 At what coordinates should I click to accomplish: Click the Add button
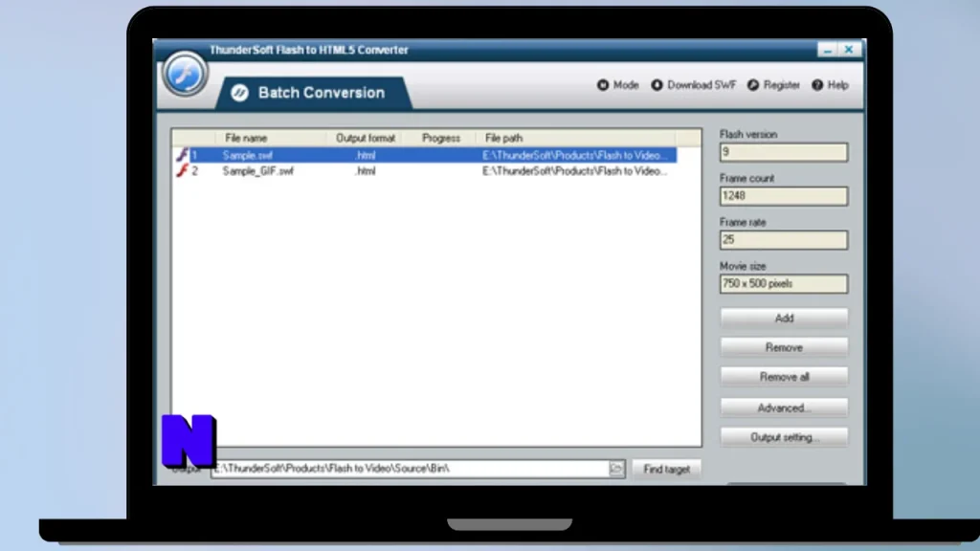784,318
